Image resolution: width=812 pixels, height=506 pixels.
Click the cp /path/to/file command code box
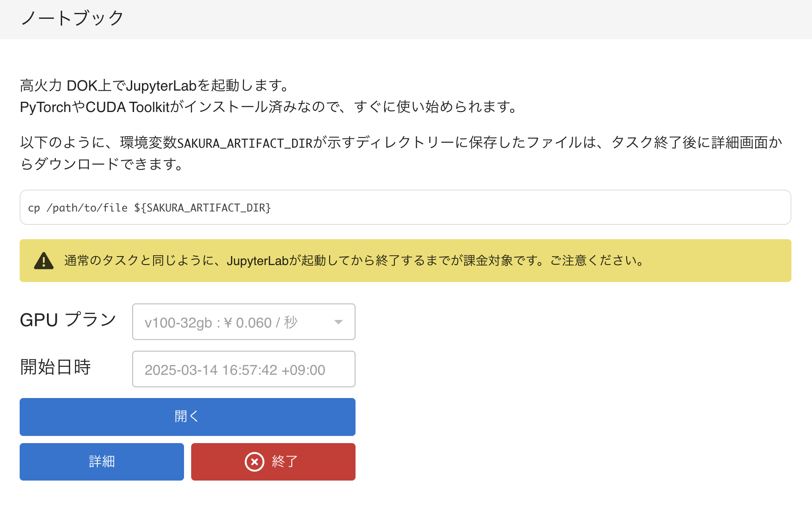[x=406, y=207]
